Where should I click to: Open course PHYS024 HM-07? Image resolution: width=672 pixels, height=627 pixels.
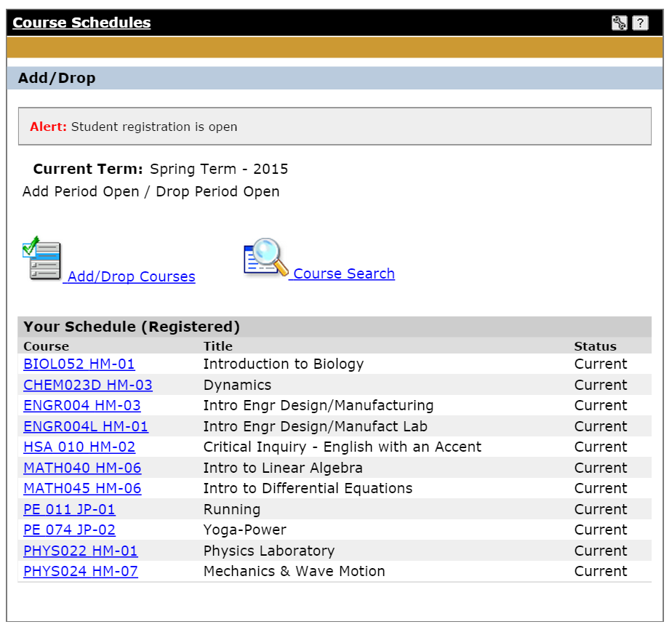tap(81, 572)
